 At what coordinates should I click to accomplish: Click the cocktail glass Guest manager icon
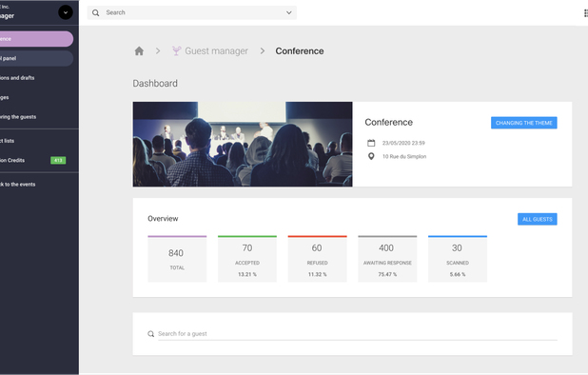[176, 51]
